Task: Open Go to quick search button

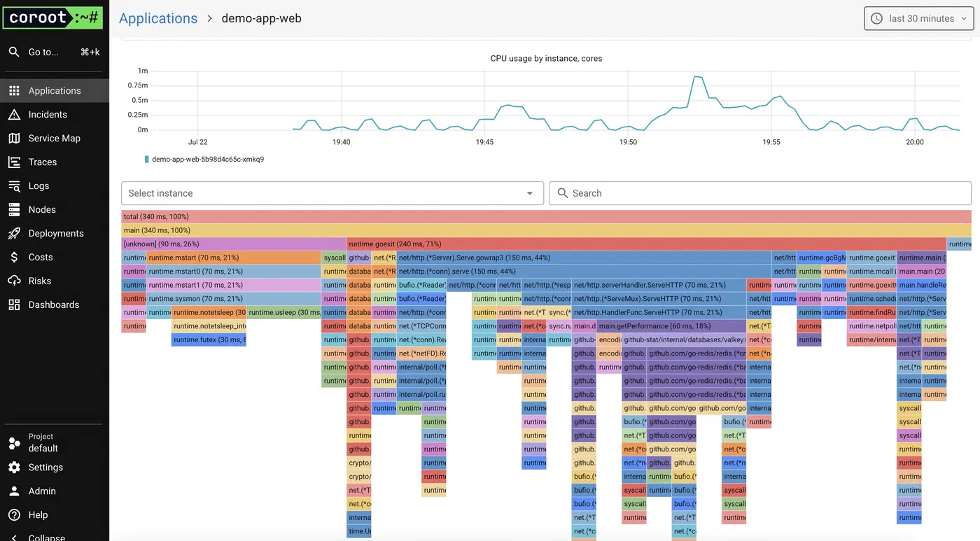Action: tap(55, 52)
